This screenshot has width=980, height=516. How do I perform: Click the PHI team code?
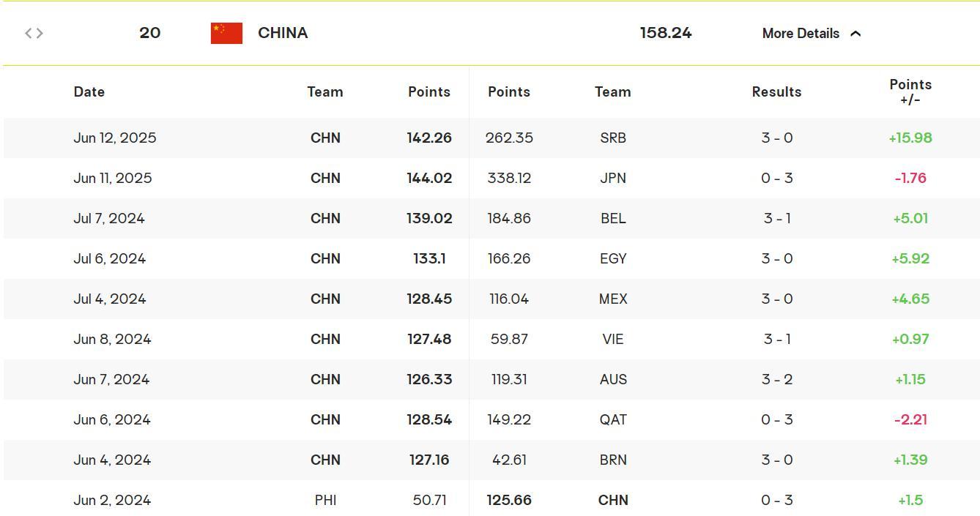tap(325, 500)
